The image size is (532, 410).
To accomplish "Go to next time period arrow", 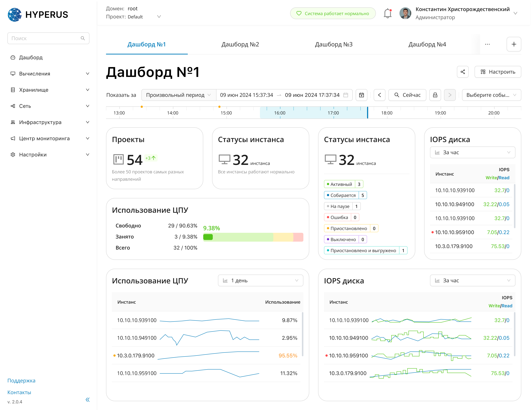I will (x=450, y=95).
